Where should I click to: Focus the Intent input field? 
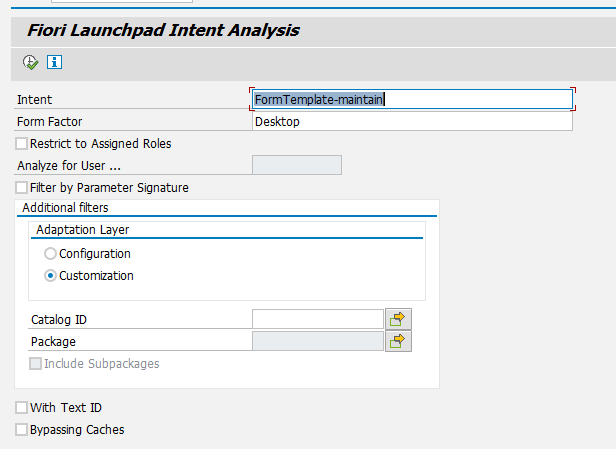412,99
